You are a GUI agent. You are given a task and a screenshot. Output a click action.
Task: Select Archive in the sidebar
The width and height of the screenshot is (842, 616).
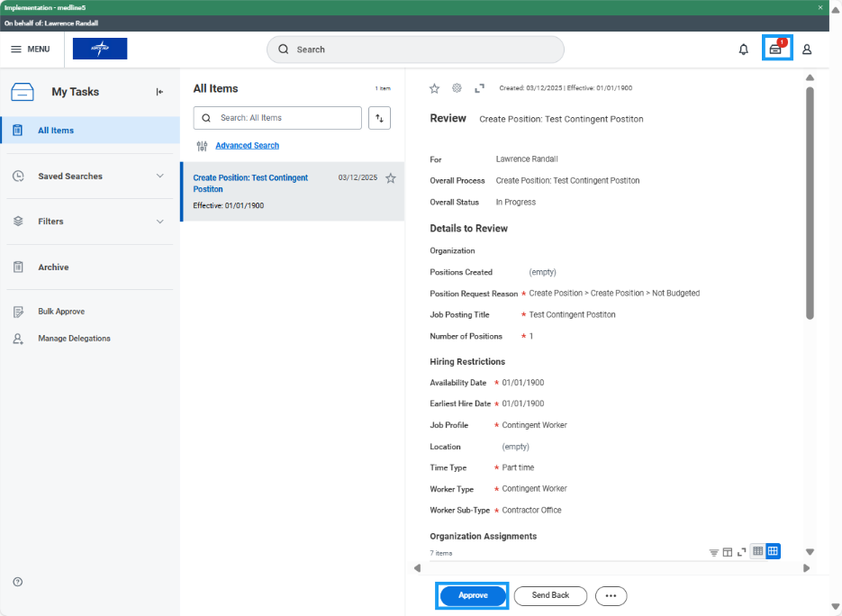point(53,267)
